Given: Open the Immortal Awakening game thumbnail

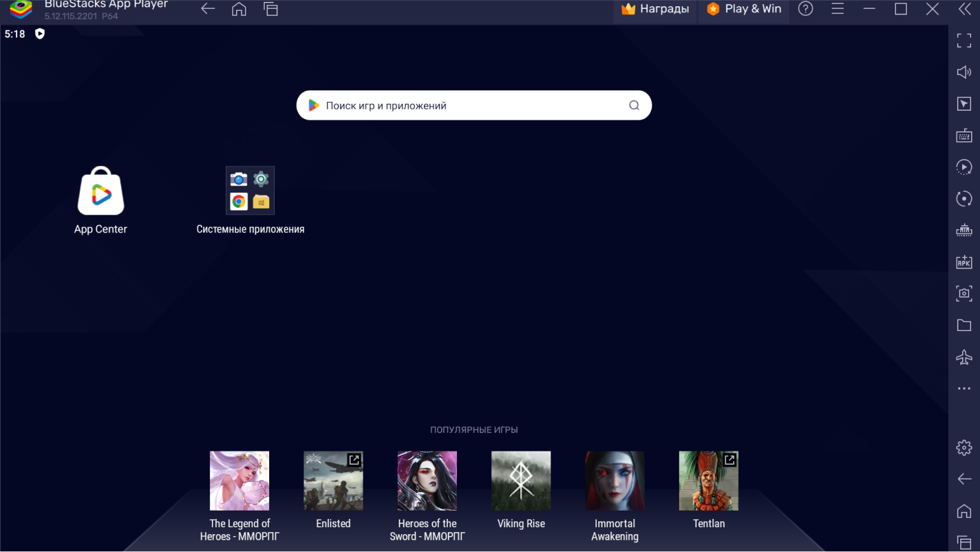Looking at the screenshot, I should coord(615,481).
